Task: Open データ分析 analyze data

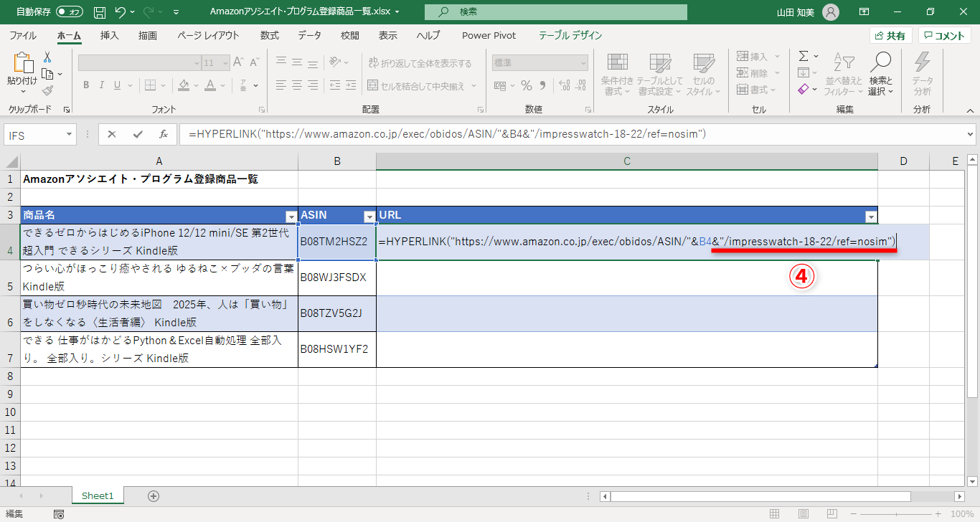Action: [923, 74]
